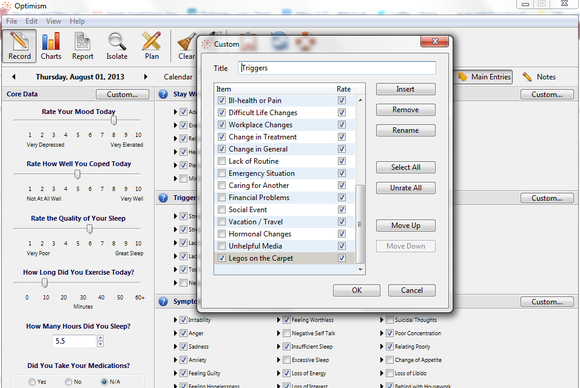Open the Edit menu
The width and height of the screenshot is (580, 388).
click(x=31, y=21)
